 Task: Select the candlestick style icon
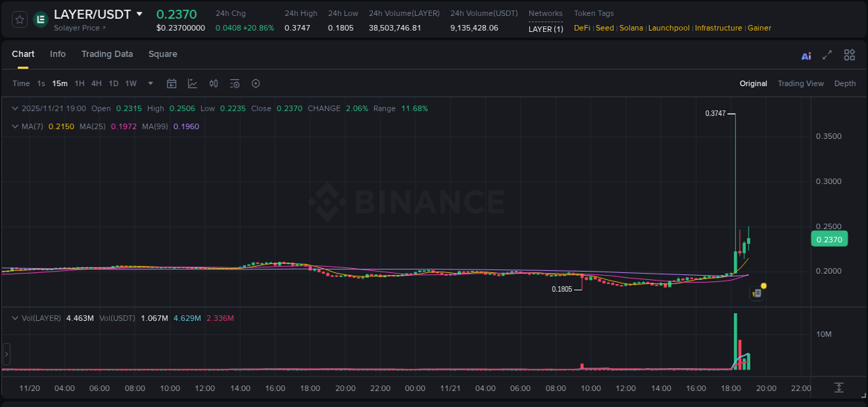[213, 83]
